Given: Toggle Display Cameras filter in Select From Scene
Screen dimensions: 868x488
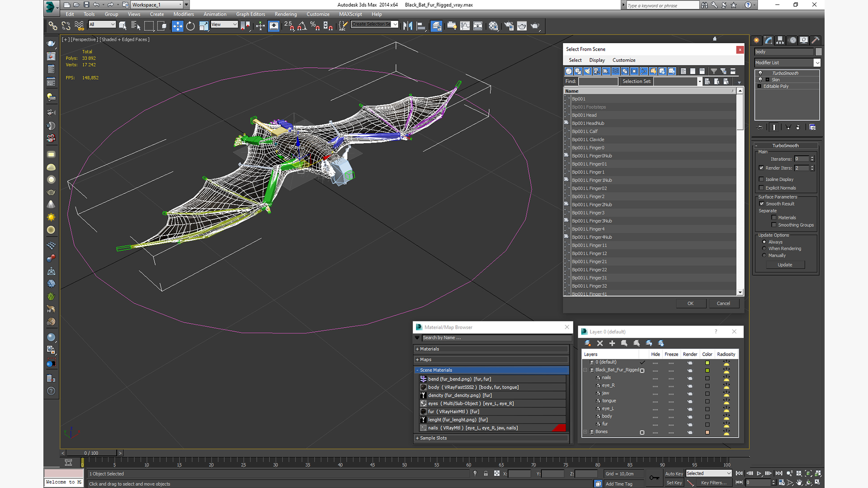Looking at the screenshot, I should point(597,71).
